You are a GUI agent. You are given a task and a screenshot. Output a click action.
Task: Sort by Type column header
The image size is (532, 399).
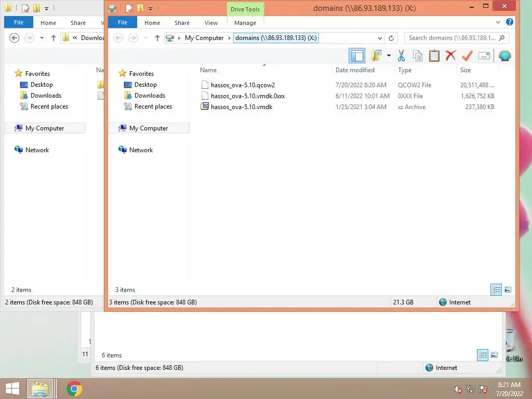tap(405, 70)
